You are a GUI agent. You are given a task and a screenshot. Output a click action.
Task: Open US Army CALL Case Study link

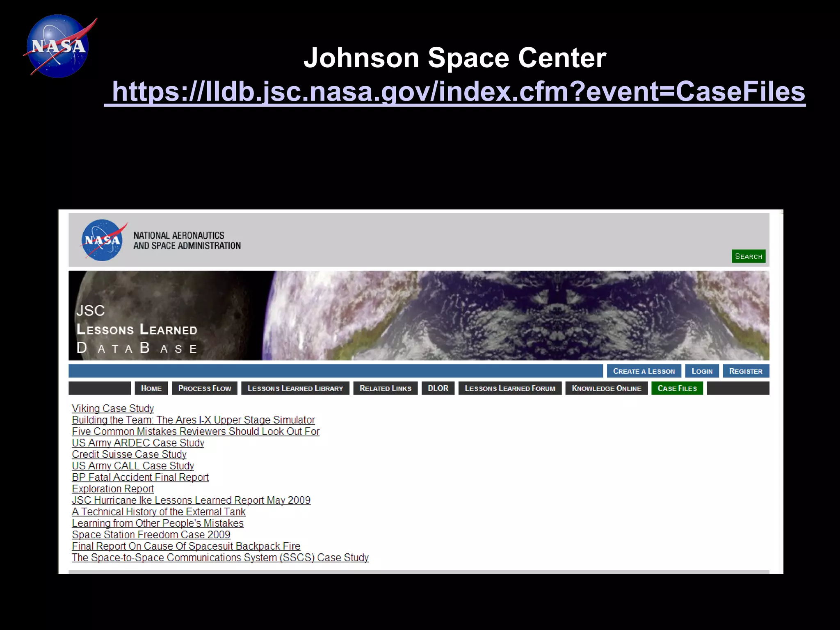pyautogui.click(x=133, y=466)
